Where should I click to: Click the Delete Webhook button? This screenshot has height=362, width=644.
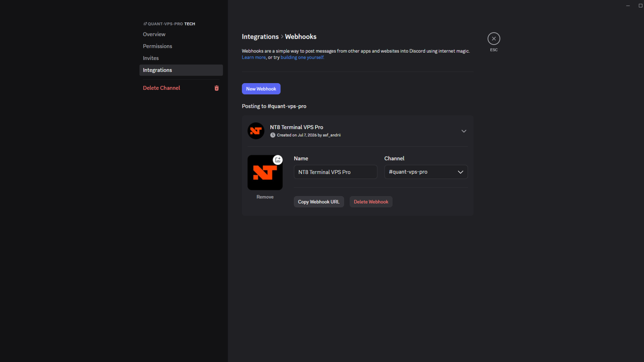[x=371, y=202]
